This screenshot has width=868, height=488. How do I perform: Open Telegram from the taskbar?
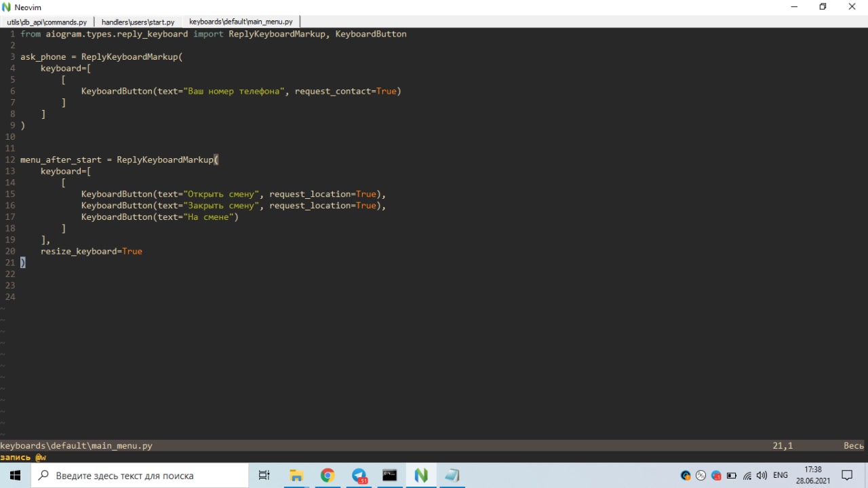coord(359,475)
